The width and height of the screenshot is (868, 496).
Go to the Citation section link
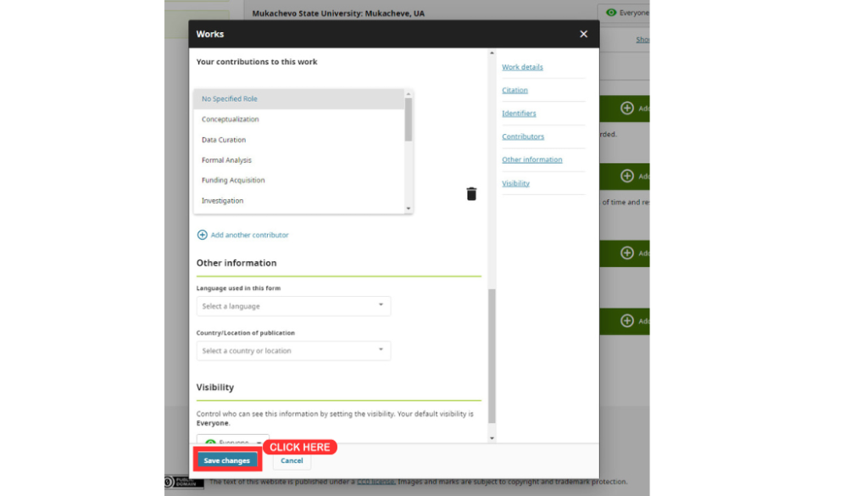pyautogui.click(x=515, y=90)
